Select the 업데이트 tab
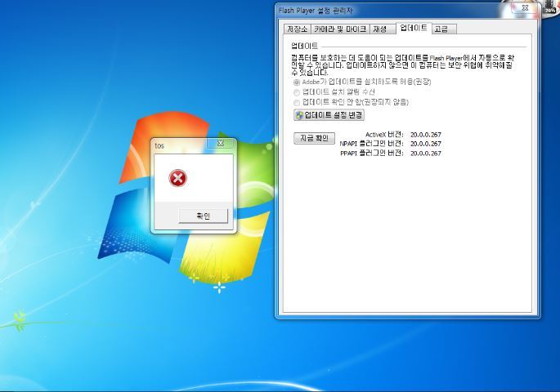 [414, 29]
